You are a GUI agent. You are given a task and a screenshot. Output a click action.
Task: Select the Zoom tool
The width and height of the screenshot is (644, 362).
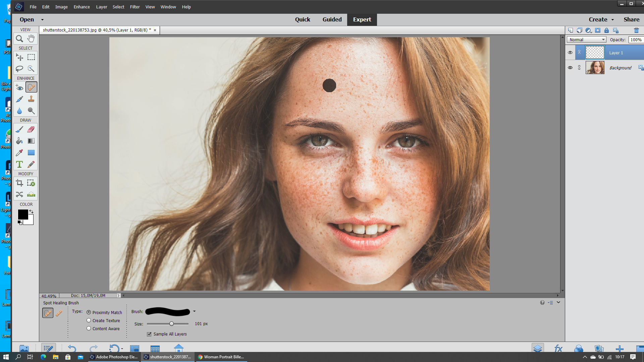pos(19,39)
